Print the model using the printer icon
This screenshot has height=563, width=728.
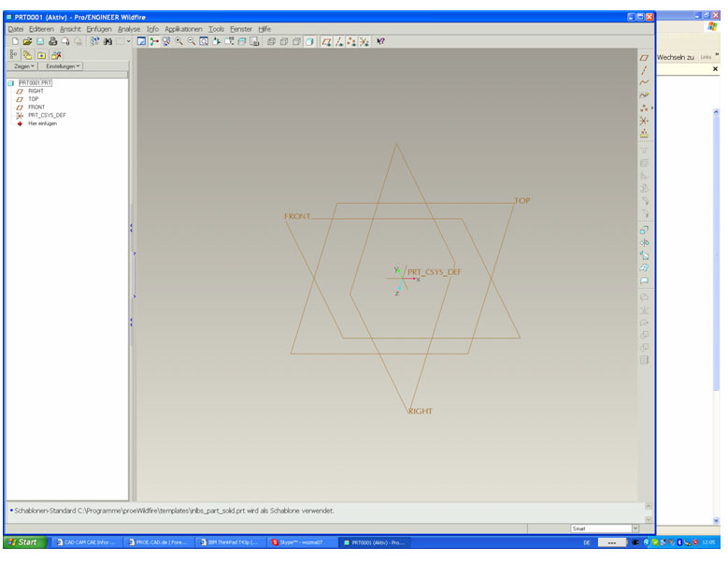(53, 41)
